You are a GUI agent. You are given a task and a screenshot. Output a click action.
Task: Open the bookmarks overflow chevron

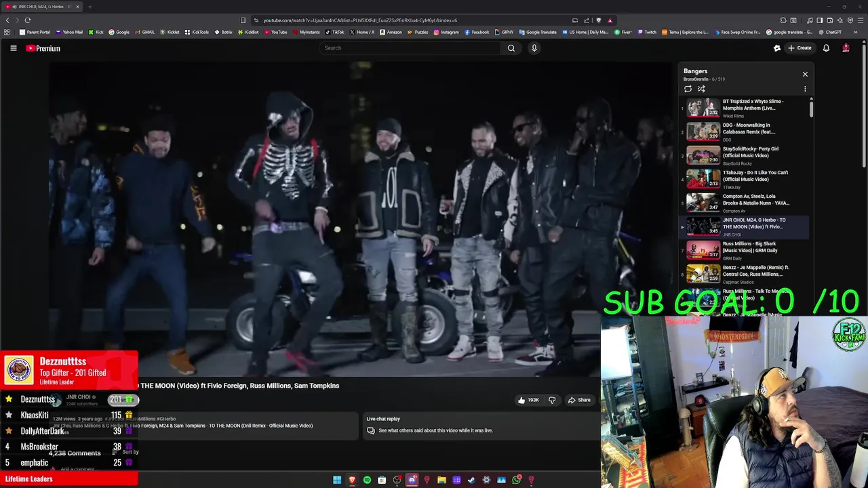tap(856, 32)
